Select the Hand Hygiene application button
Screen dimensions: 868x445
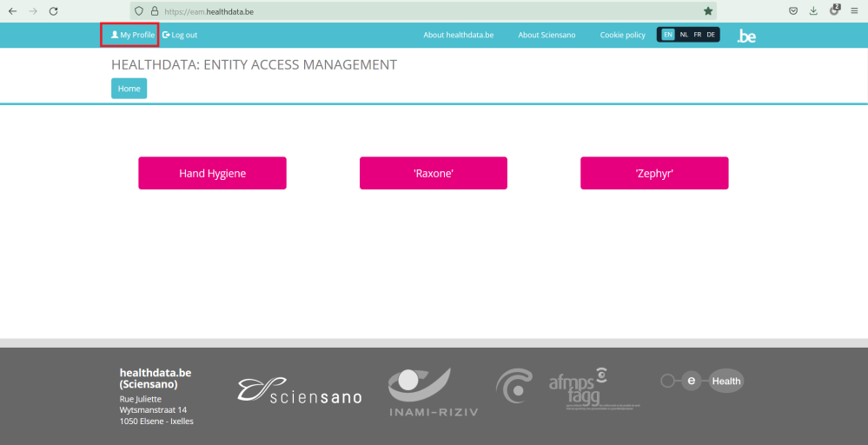click(212, 173)
